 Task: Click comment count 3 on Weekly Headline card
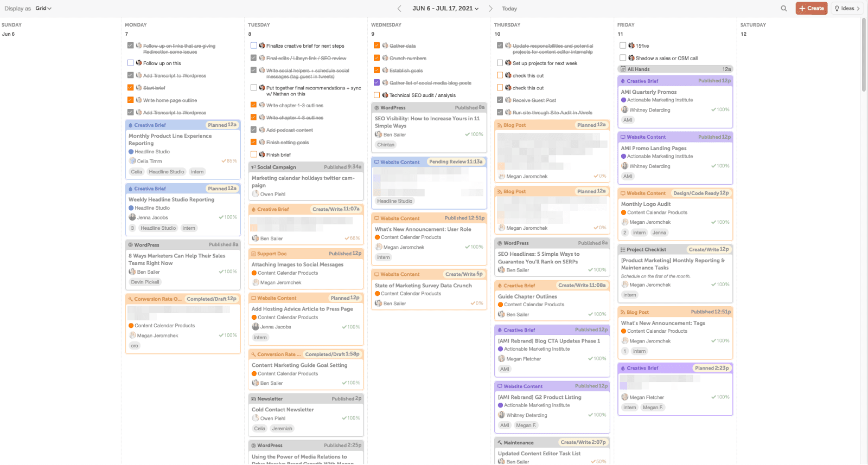point(132,228)
